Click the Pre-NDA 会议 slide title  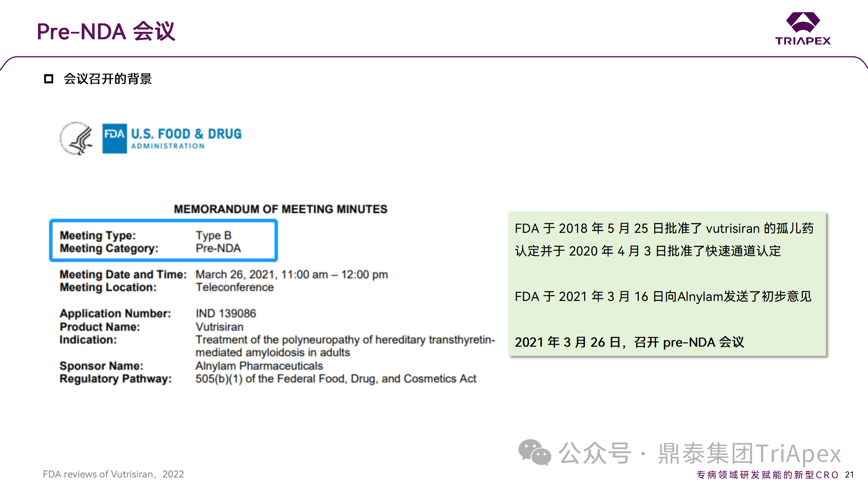106,32
